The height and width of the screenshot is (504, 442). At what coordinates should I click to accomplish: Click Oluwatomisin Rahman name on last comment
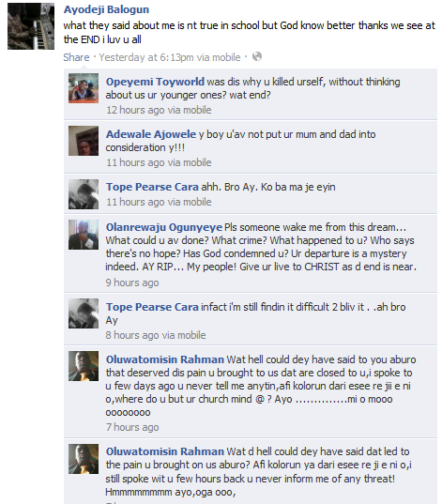[165, 451]
